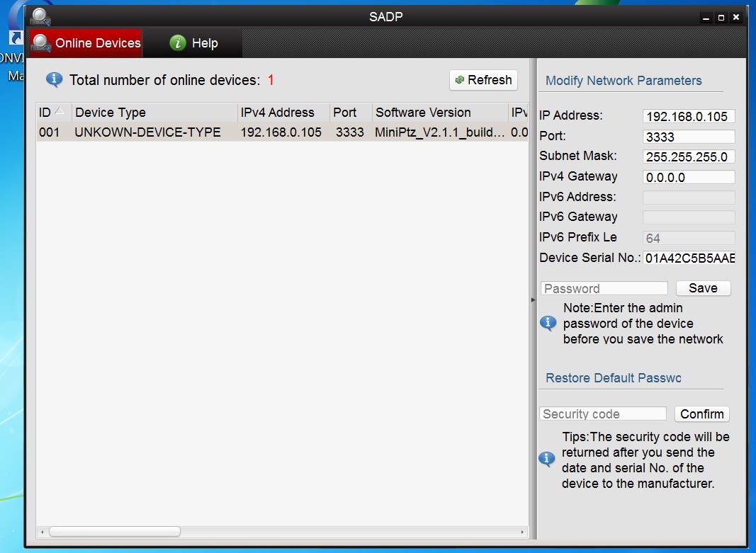Focus the IP Address input field

point(688,117)
